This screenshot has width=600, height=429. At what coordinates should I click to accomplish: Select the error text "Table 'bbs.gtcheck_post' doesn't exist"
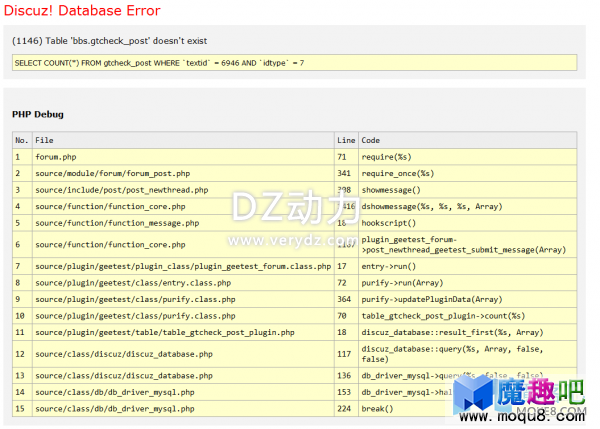pos(126,41)
